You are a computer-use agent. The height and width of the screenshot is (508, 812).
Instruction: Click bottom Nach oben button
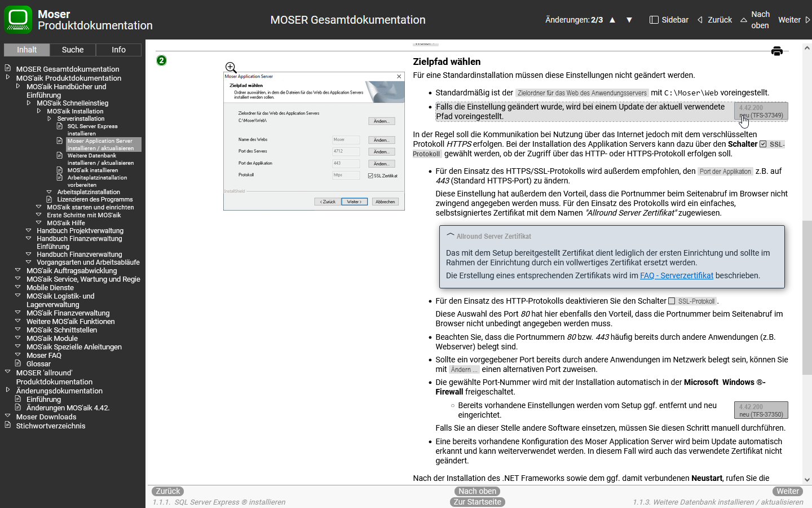[477, 491]
